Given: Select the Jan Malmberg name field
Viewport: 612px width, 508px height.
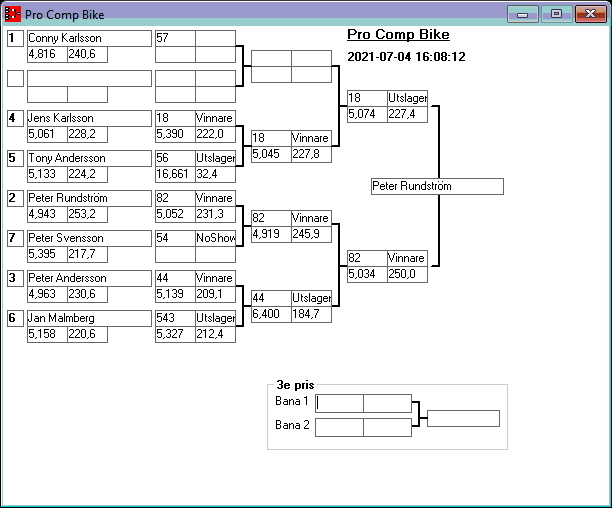Looking at the screenshot, I should pyautogui.click(x=88, y=318).
